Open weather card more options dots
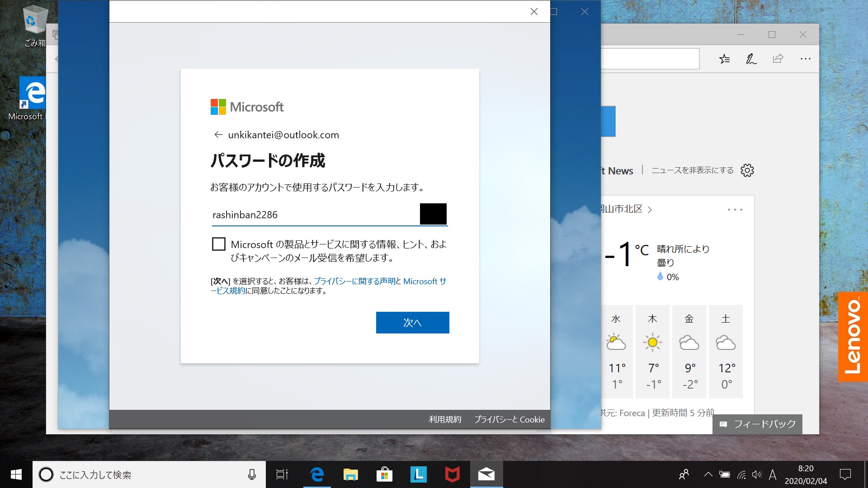Viewport: 868px width, 488px height. click(735, 210)
